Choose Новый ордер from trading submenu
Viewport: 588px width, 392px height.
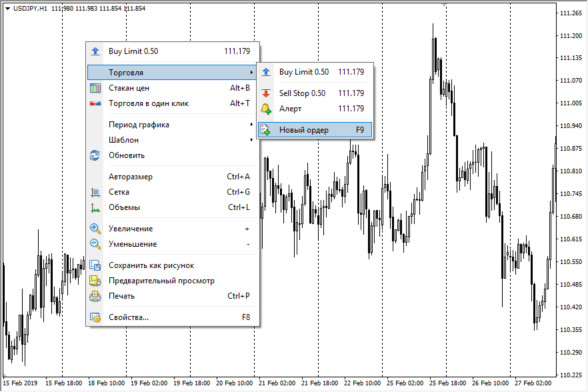pyautogui.click(x=315, y=130)
